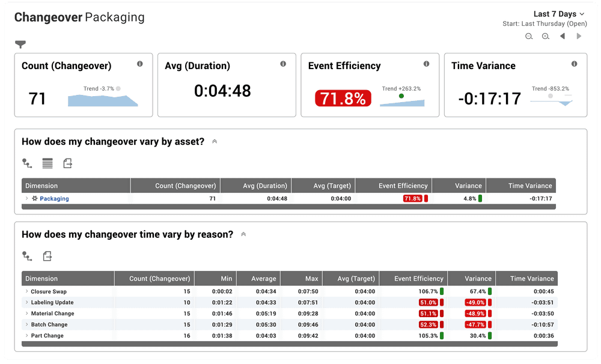Expand the Closure Swap row

[26, 291]
